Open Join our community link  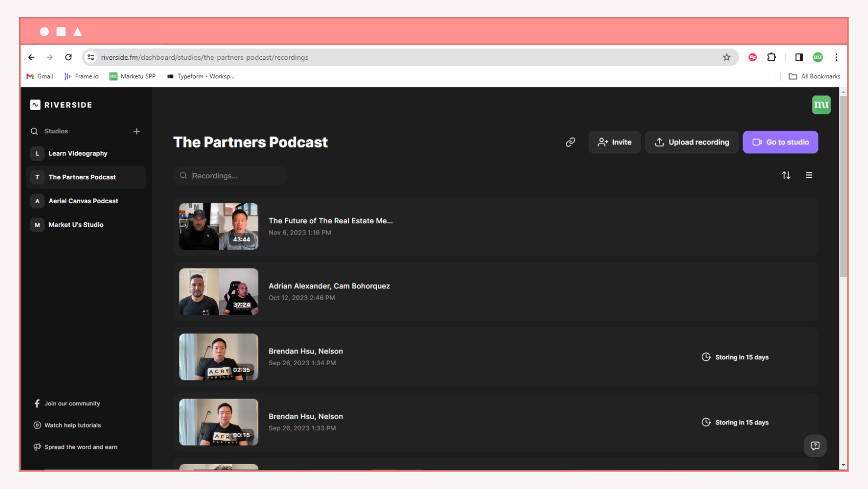coord(67,403)
